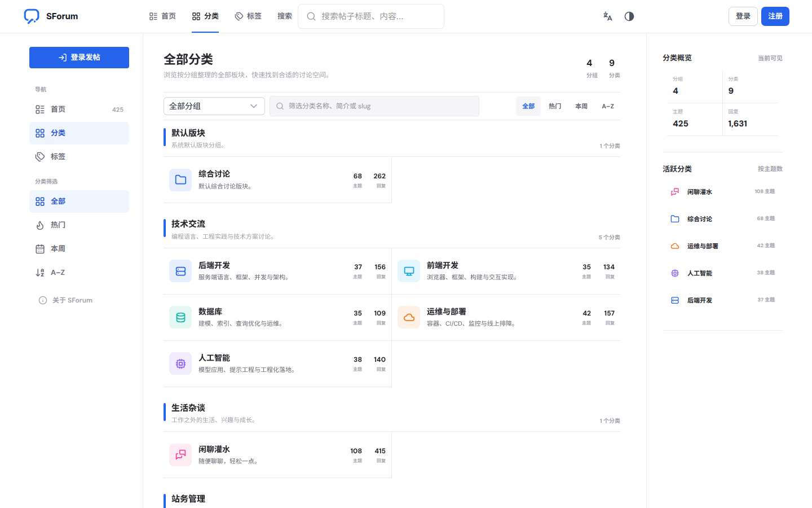
Task: Focus the 筛选分类名称 filter input
Action: [374, 106]
